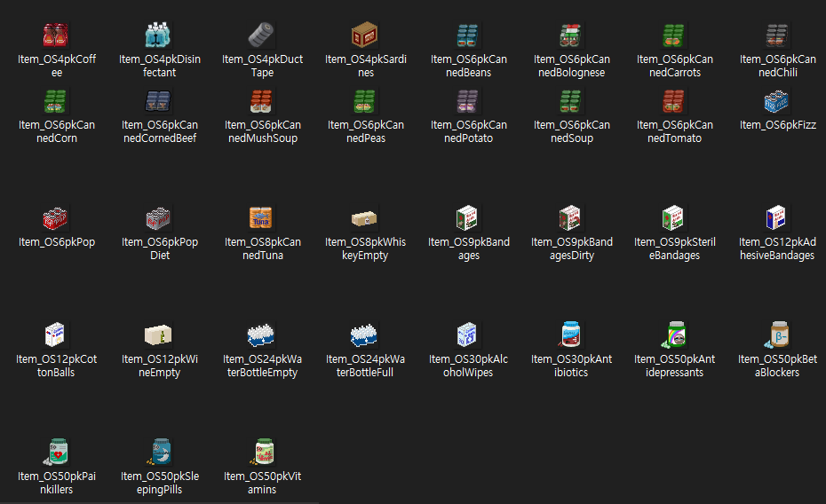This screenshot has height=504, width=826.
Task: Click the file name "Item_OS4pkCoffee"
Action: coord(57,66)
